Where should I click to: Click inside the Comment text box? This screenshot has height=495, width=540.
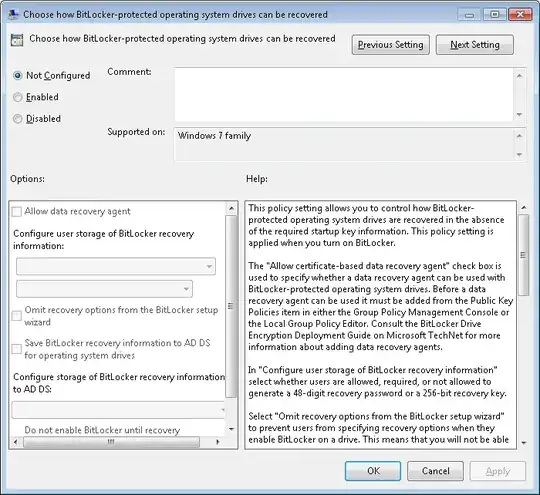(343, 94)
